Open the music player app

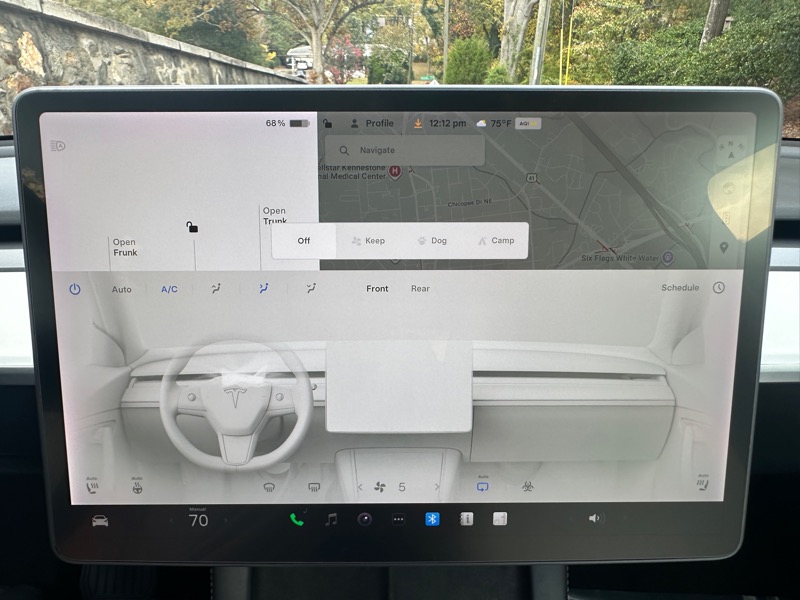coord(331,519)
